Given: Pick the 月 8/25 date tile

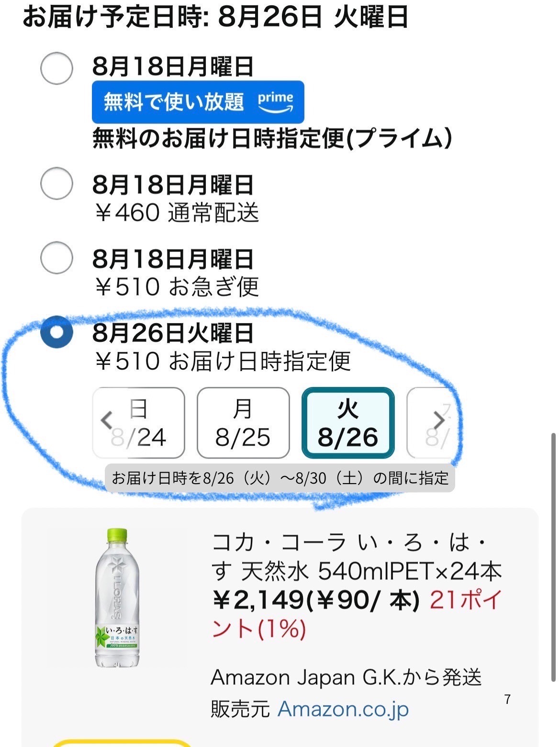Looking at the screenshot, I should [x=243, y=423].
